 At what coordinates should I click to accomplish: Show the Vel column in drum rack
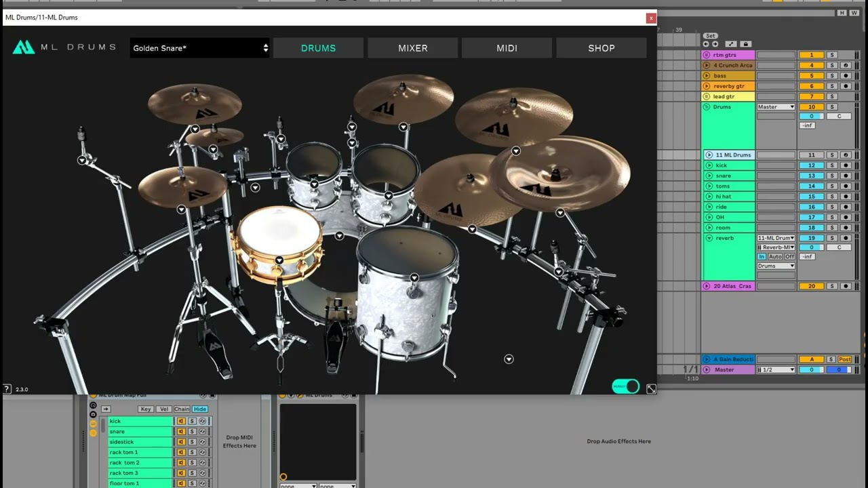[163, 409]
